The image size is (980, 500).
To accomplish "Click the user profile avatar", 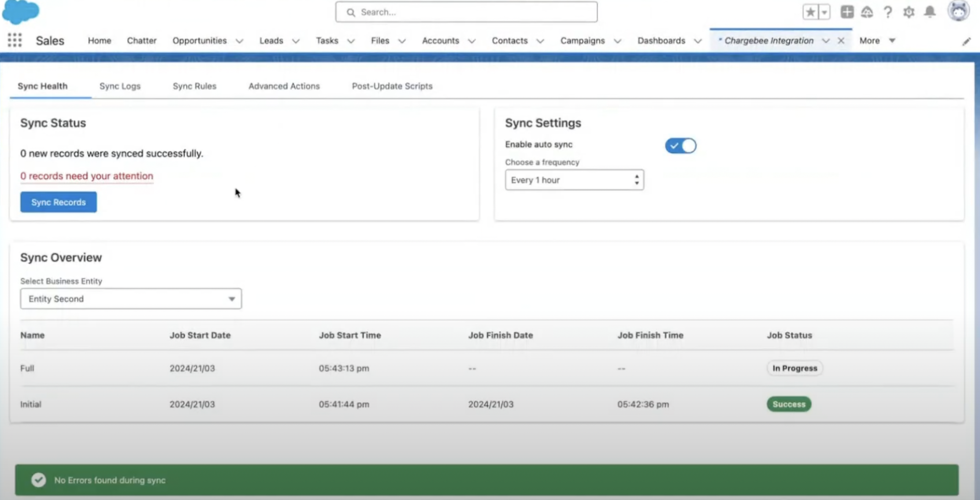I will tap(958, 11).
